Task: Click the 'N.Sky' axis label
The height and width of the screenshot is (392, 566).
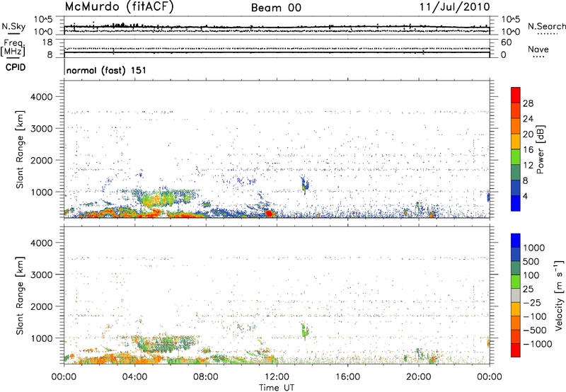Action: click(x=13, y=26)
